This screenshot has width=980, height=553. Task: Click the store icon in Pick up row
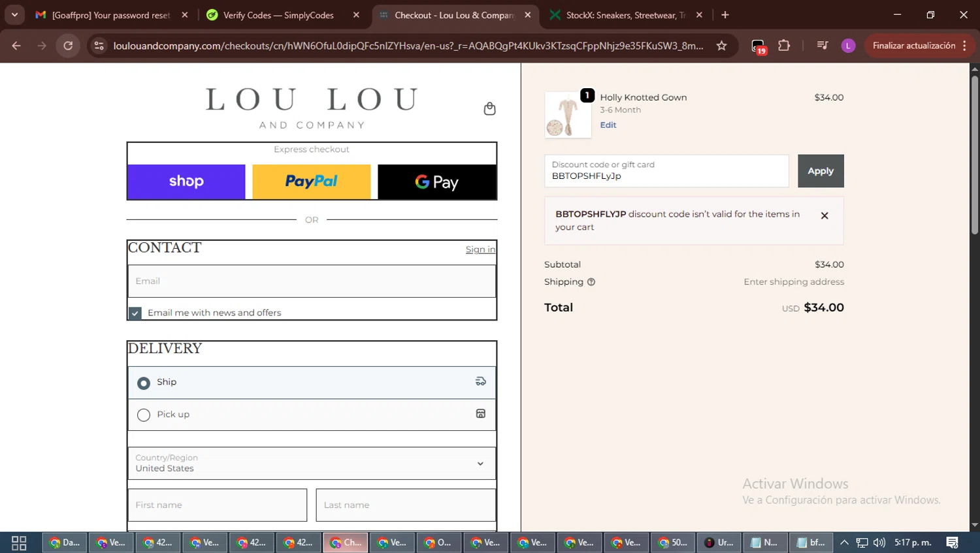[480, 413]
